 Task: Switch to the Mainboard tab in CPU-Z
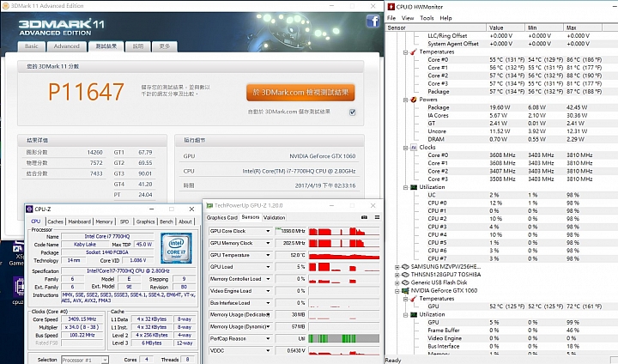point(79,221)
